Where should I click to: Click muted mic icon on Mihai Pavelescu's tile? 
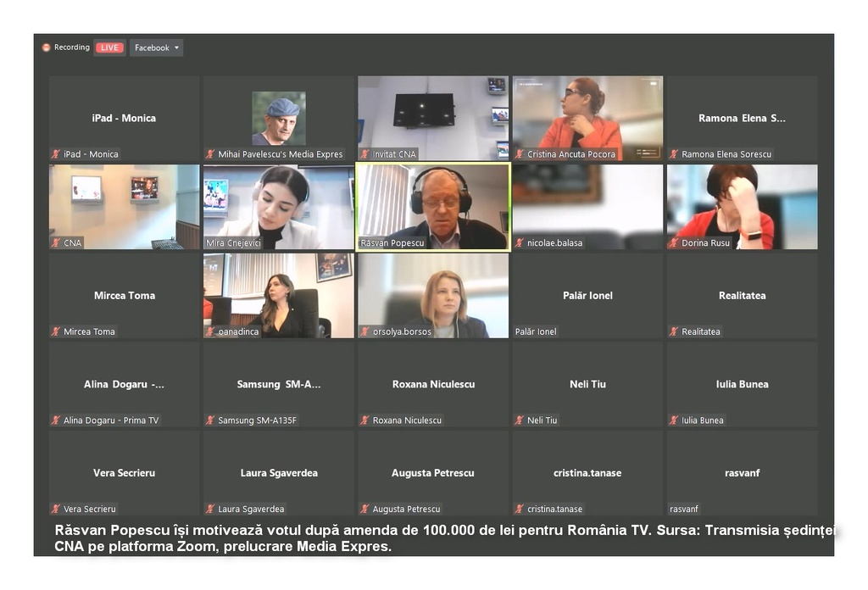tap(210, 154)
